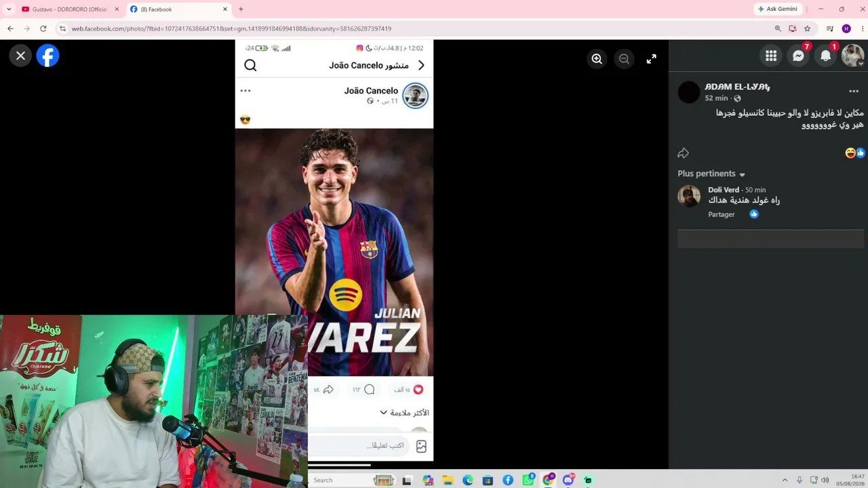Image resolution: width=868 pixels, height=488 pixels.
Task: Click Partager under Doli Verd's comment
Action: click(722, 214)
